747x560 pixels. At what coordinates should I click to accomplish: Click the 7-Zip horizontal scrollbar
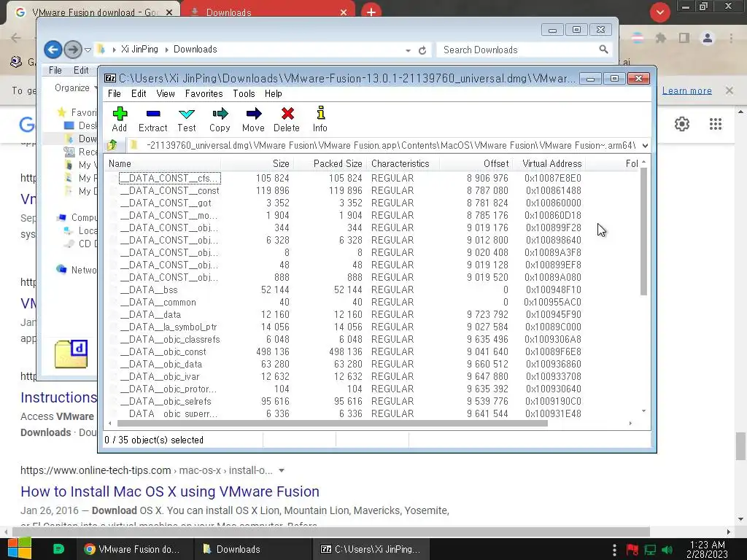(x=332, y=423)
